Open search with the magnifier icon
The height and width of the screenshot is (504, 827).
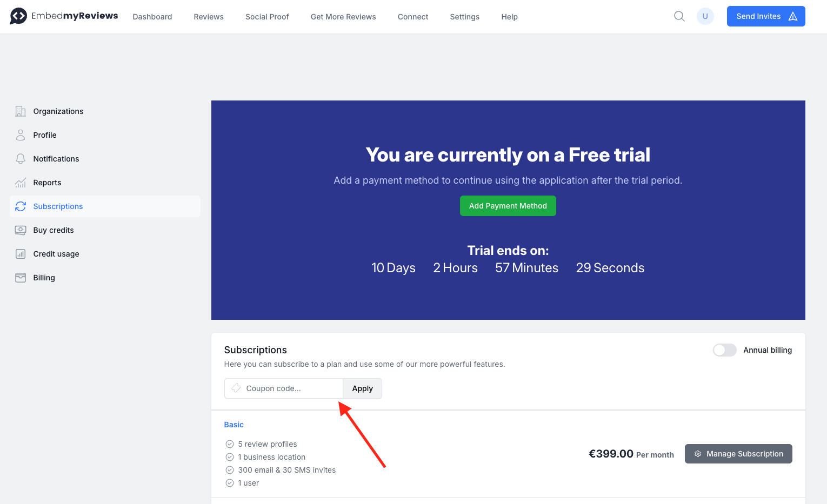click(679, 16)
